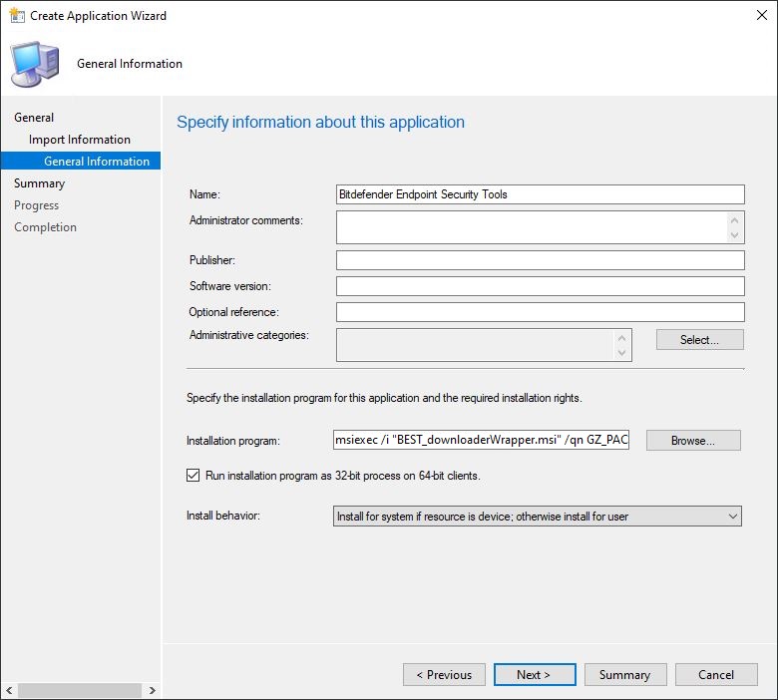Click up arrow in Administrative categories box

pos(623,338)
